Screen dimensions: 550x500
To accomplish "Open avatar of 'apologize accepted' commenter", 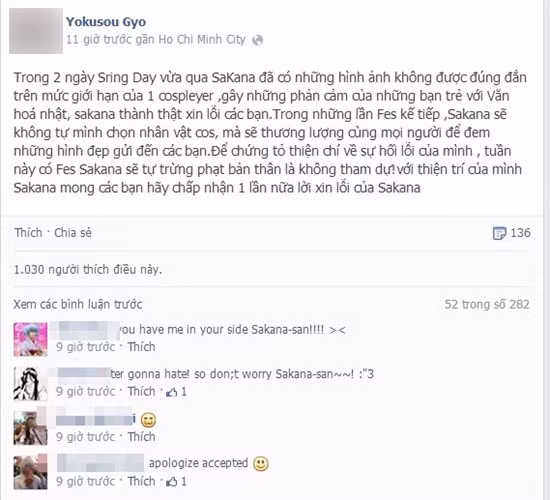I will point(31,473).
